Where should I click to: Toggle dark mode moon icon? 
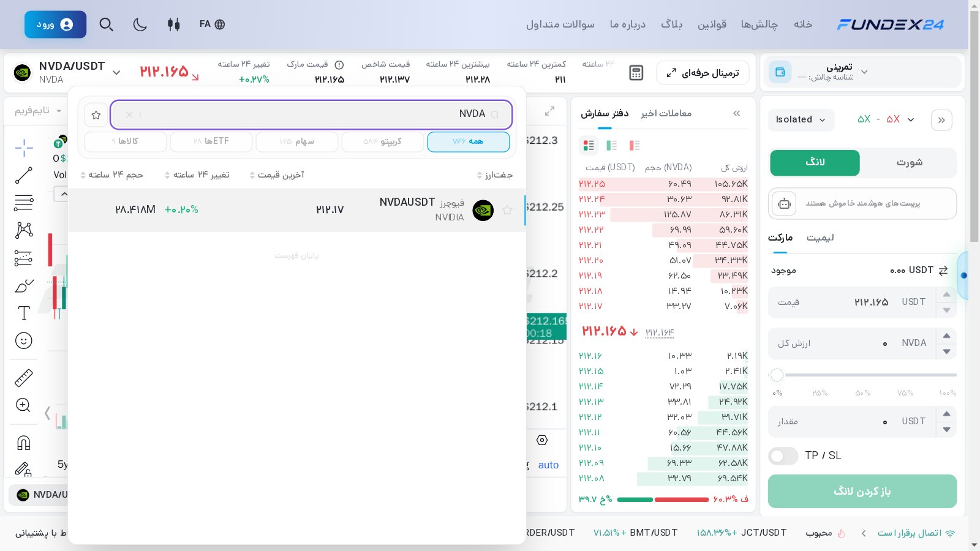click(x=140, y=24)
